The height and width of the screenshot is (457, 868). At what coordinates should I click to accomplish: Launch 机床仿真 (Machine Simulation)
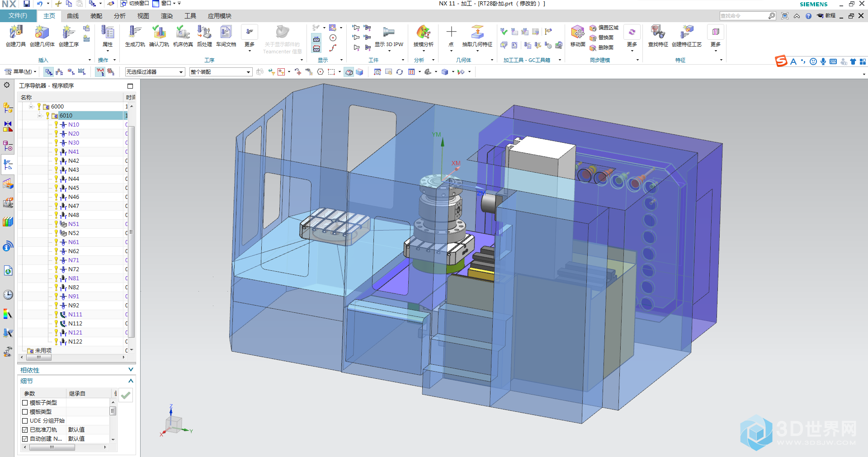[x=183, y=36]
